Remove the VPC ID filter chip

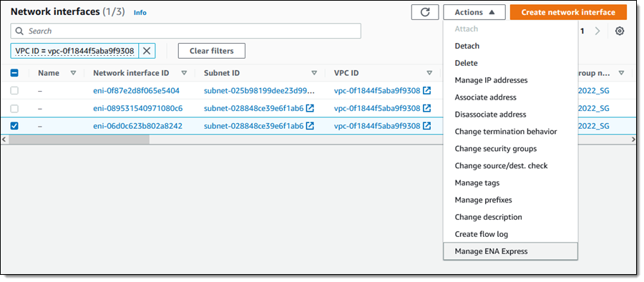click(x=147, y=51)
